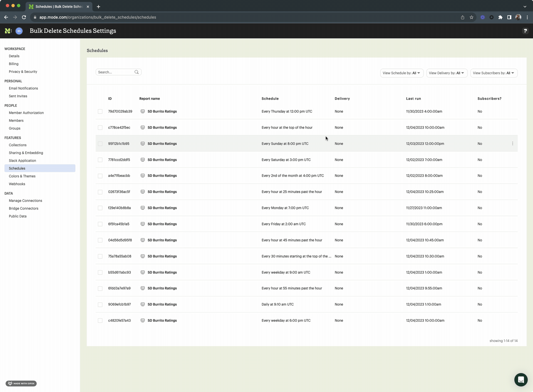Open the View Delivery by dropdown
This screenshot has height=392, width=533.
(x=447, y=73)
